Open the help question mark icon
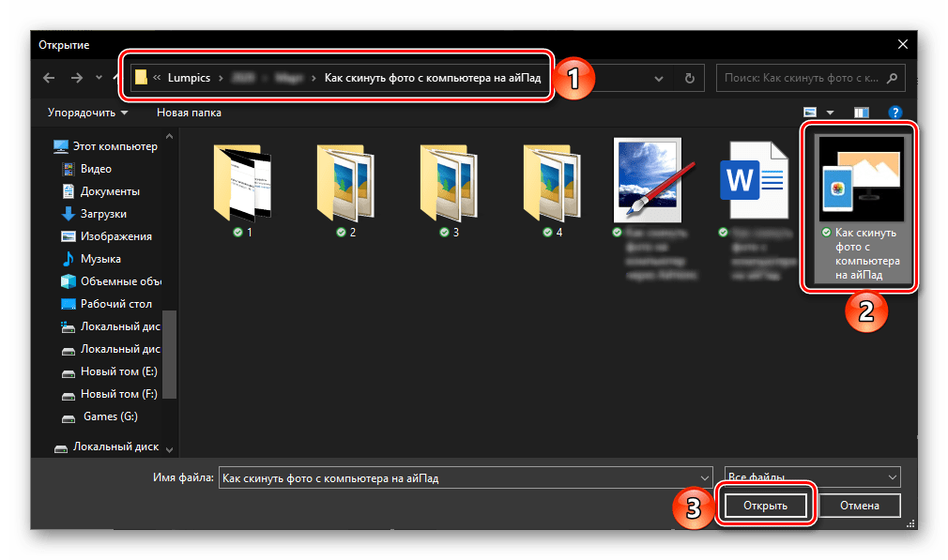Viewport: 948px width, 560px height. tap(894, 113)
